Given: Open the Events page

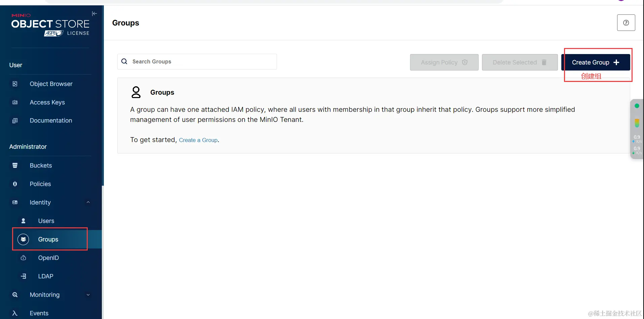Looking at the screenshot, I should (39, 313).
